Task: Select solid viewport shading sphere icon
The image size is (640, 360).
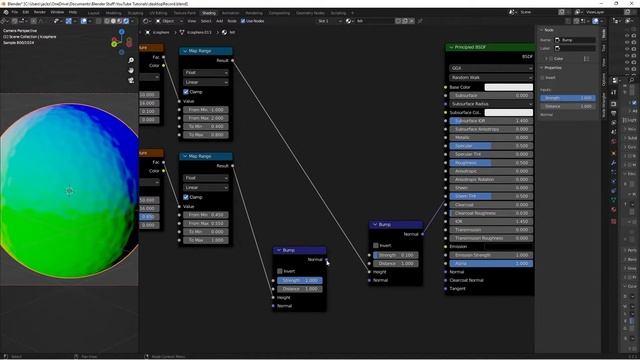Action: point(113,21)
